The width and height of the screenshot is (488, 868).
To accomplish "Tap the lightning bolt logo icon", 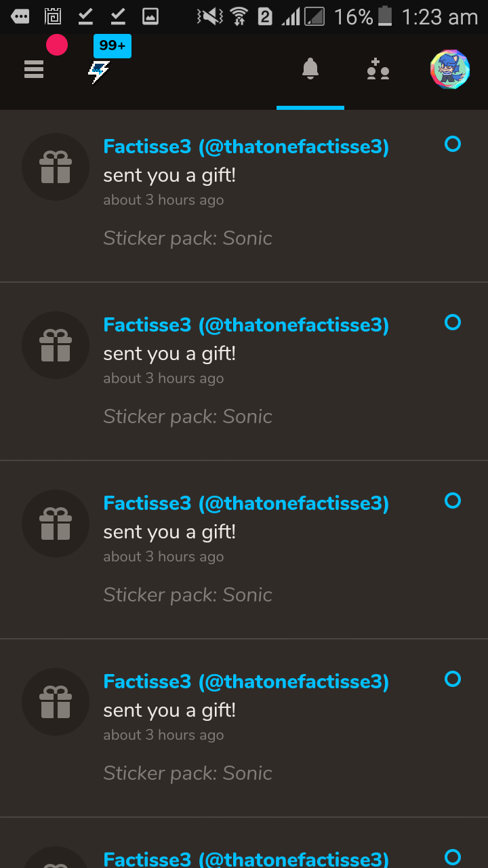I will click(x=99, y=72).
